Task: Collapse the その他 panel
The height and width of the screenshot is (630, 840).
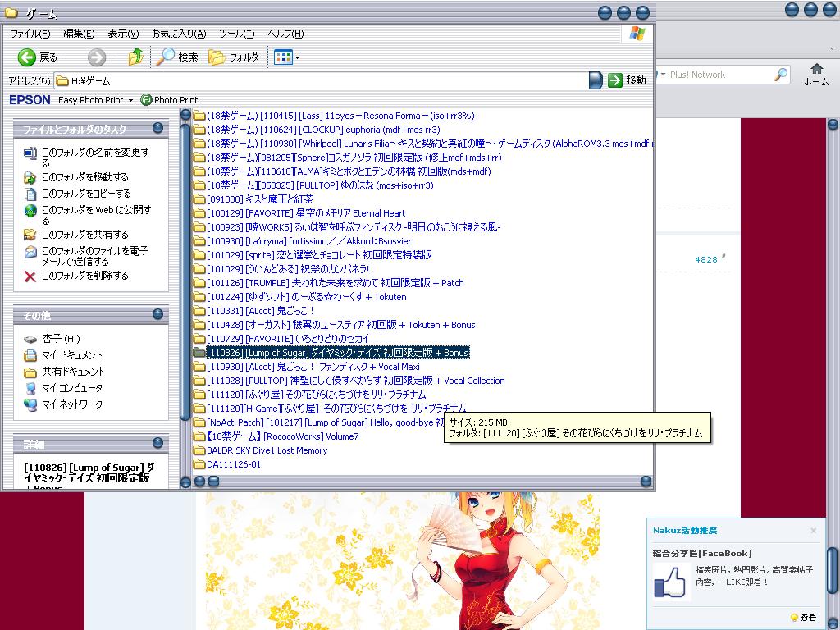Action: [x=157, y=314]
